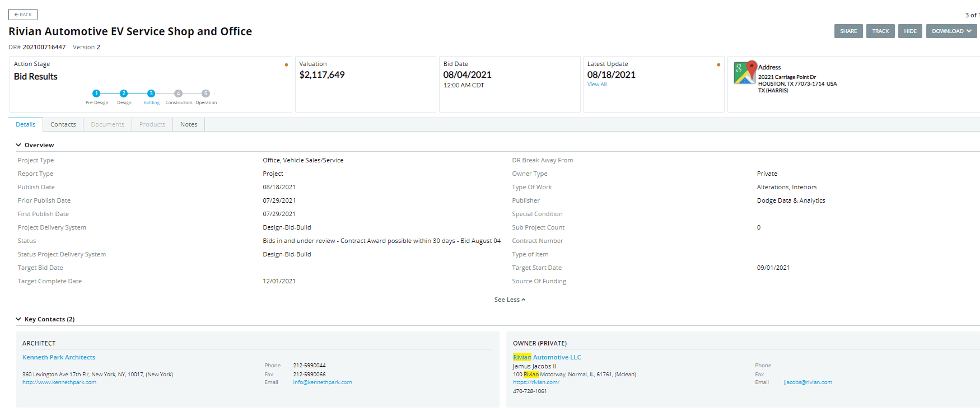The height and width of the screenshot is (416, 980).
Task: Click architect phone number 212-5990044
Action: [309, 366]
